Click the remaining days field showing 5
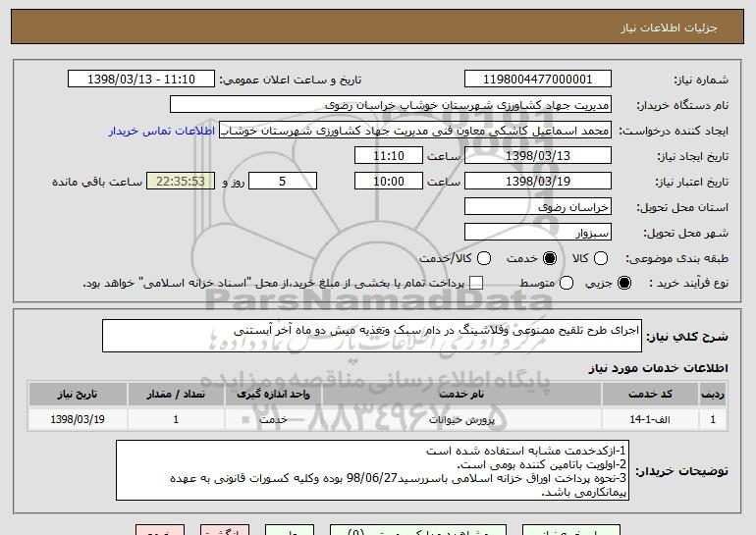Screen dimensions: 756x535 coord(283,182)
